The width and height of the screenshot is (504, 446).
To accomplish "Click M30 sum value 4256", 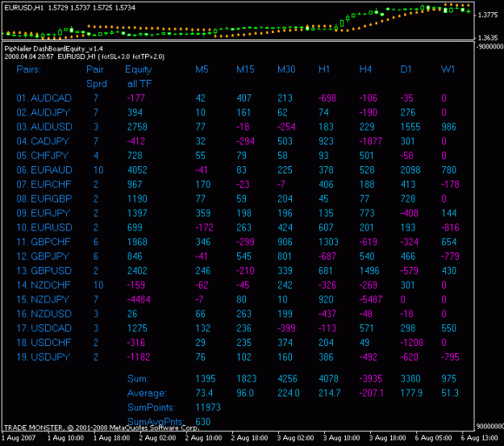I will (287, 378).
